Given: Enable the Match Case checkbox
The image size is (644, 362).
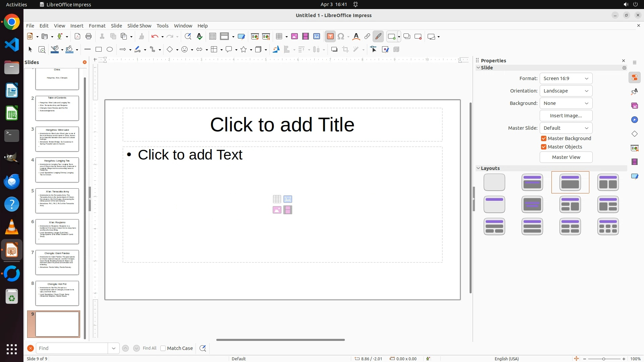Looking at the screenshot, I should coord(163,348).
